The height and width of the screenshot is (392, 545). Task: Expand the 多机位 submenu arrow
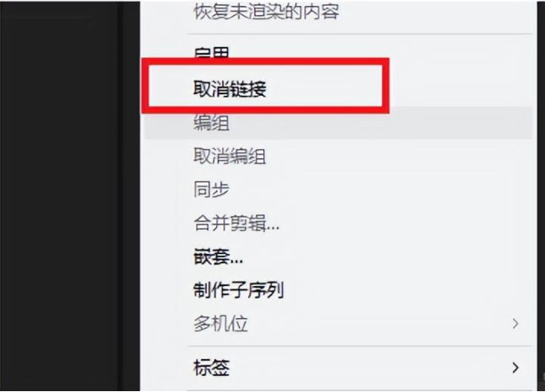pos(516,324)
